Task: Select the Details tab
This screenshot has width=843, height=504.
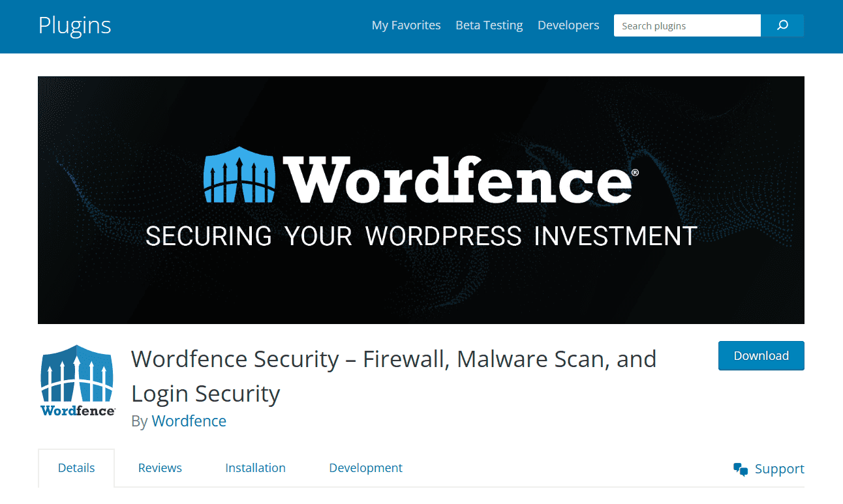Action: pyautogui.click(x=76, y=468)
